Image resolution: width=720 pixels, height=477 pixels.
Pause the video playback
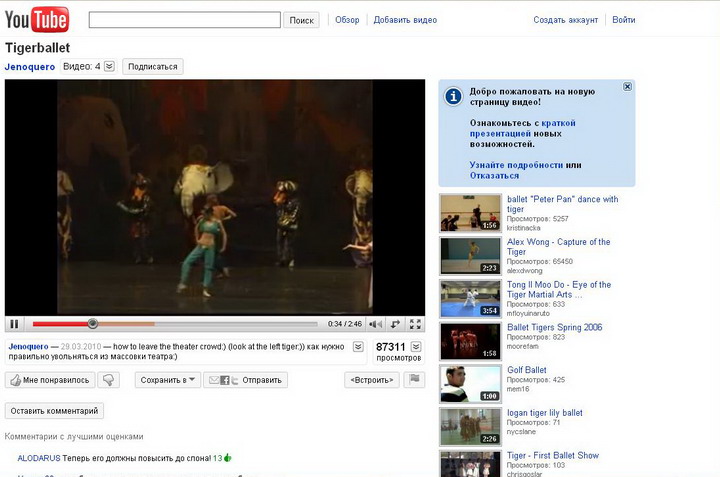pos(14,324)
